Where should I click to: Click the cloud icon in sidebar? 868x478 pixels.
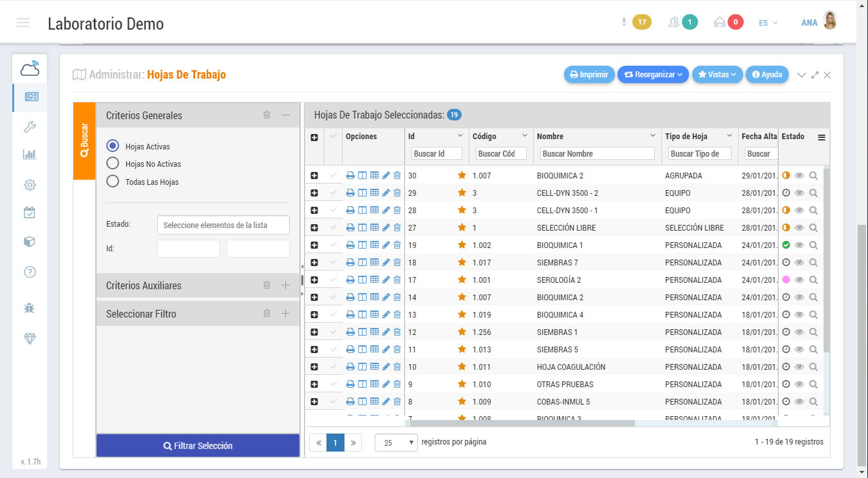[x=30, y=68]
